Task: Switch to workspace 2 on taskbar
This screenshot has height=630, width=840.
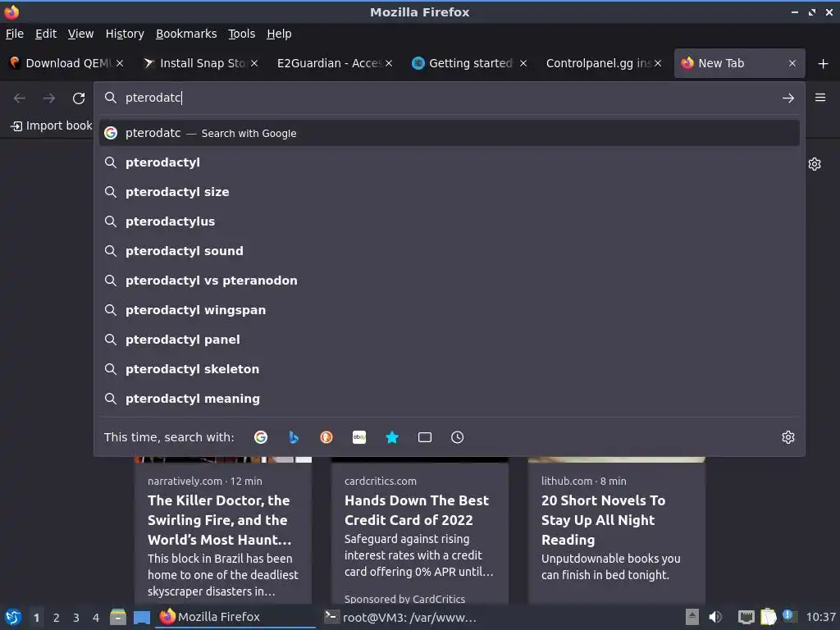Action: coord(57,618)
